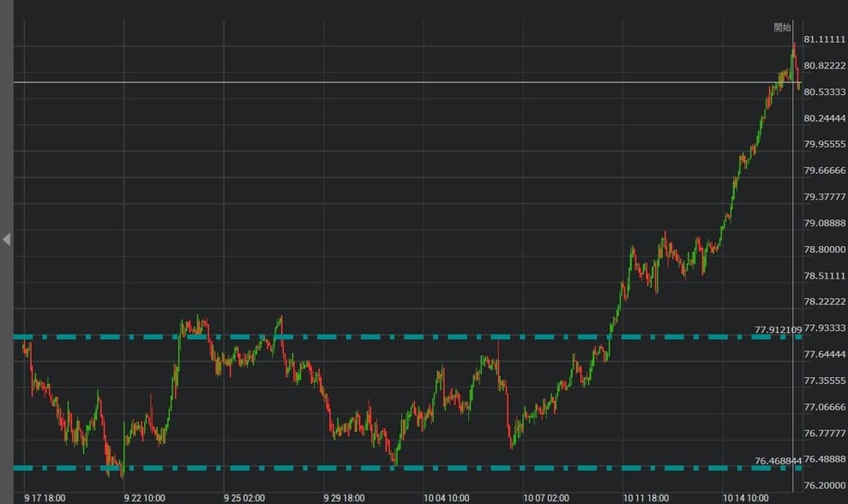Click time axis label 10 14 10:00

pyautogui.click(x=745, y=498)
